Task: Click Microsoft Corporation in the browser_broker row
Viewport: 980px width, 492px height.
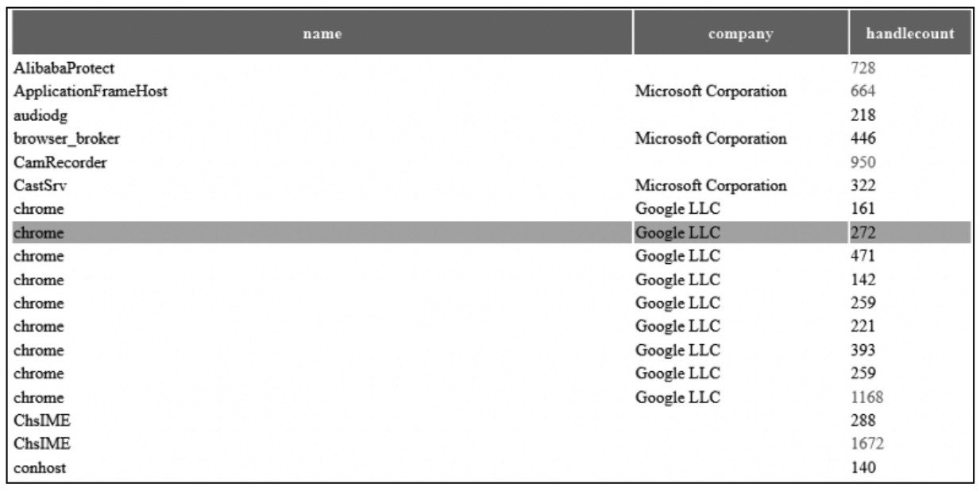Action: pyautogui.click(x=712, y=139)
